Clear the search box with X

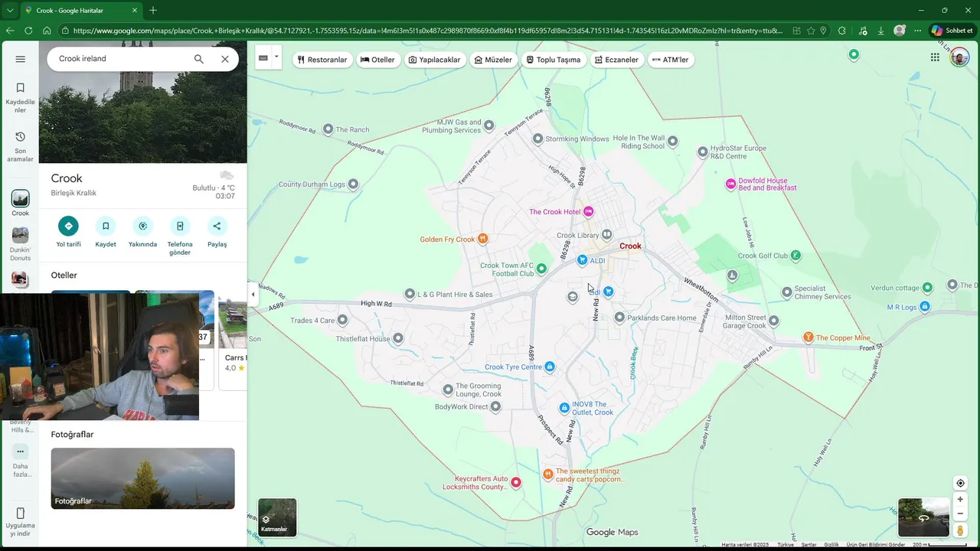click(x=225, y=59)
